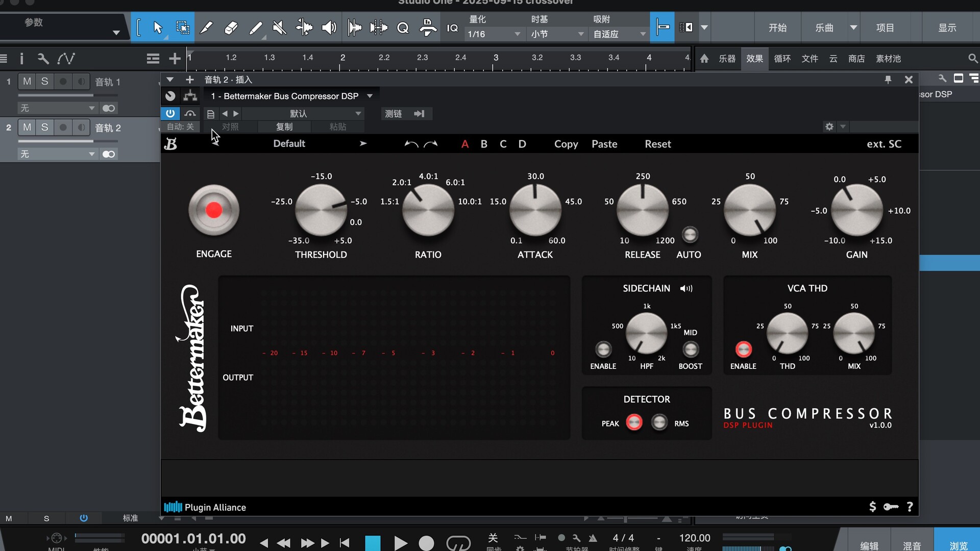
Task: Click the ext. SC button
Action: tap(884, 144)
